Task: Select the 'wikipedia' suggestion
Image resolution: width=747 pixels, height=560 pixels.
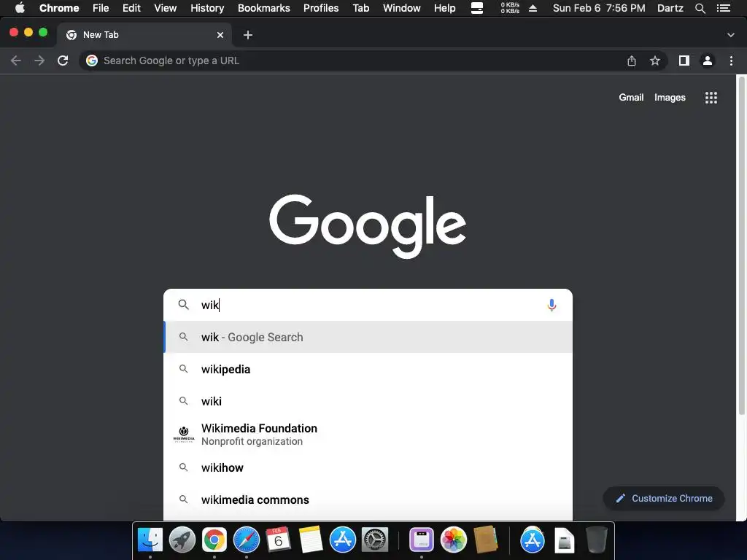Action: pos(368,369)
